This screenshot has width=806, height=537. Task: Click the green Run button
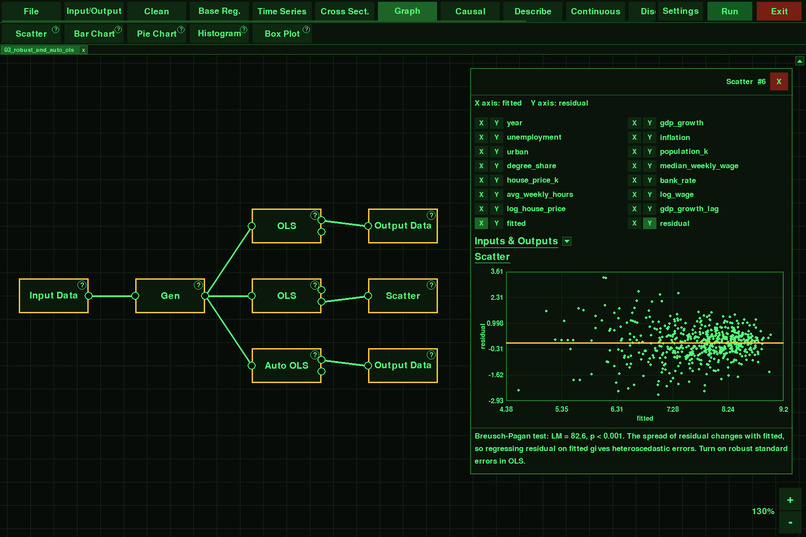729,11
